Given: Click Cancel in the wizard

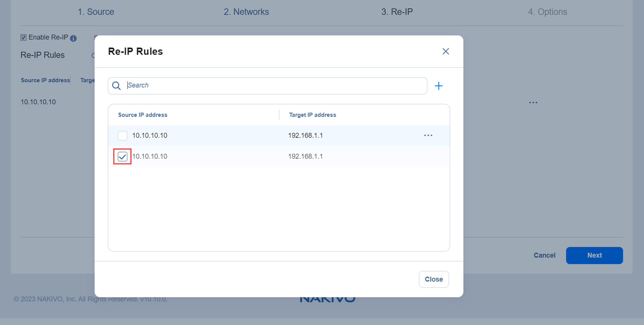Looking at the screenshot, I should point(544,255).
